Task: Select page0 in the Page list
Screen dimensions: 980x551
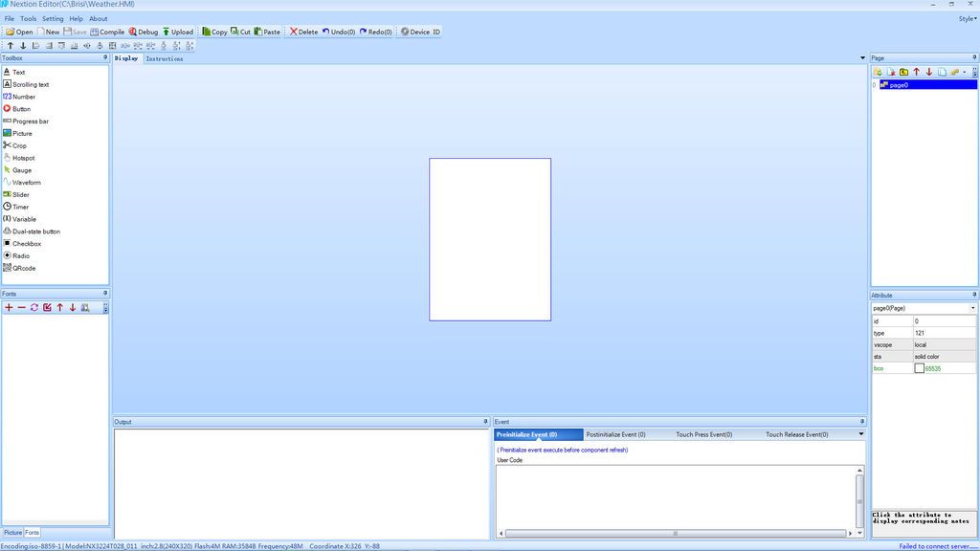Action: (900, 84)
